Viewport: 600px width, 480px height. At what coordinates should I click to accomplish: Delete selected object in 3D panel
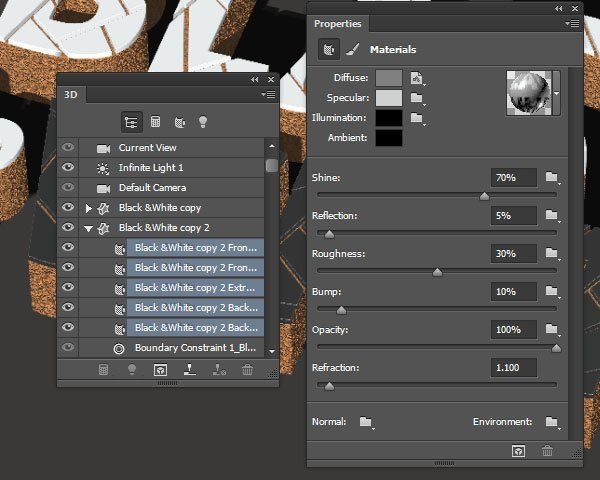[248, 370]
